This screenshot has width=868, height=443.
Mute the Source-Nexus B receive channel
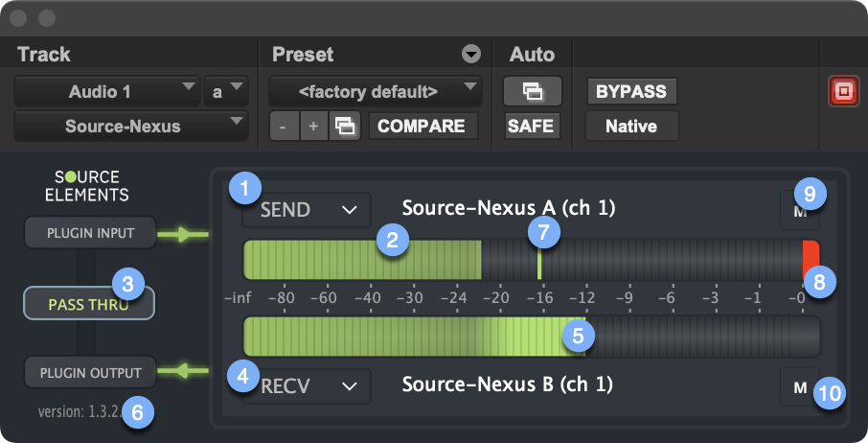pyautogui.click(x=798, y=385)
